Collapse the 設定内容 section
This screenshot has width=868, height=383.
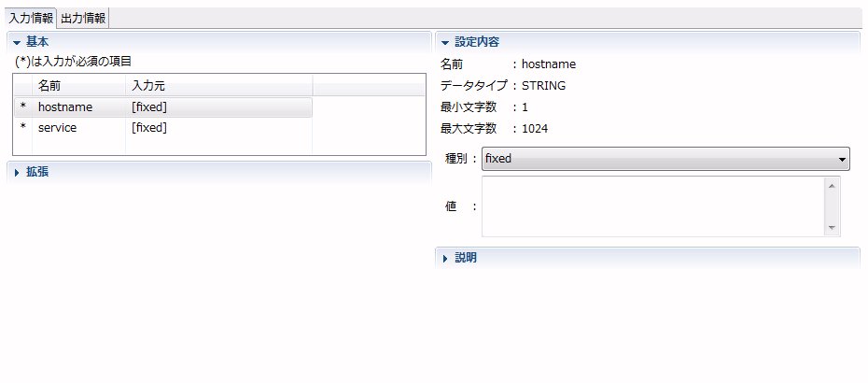click(x=444, y=42)
